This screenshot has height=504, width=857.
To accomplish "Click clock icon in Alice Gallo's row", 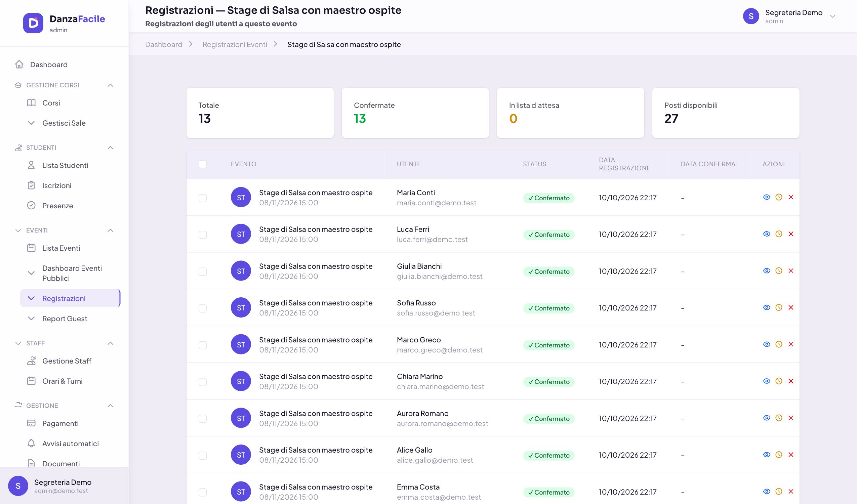I will tap(779, 455).
